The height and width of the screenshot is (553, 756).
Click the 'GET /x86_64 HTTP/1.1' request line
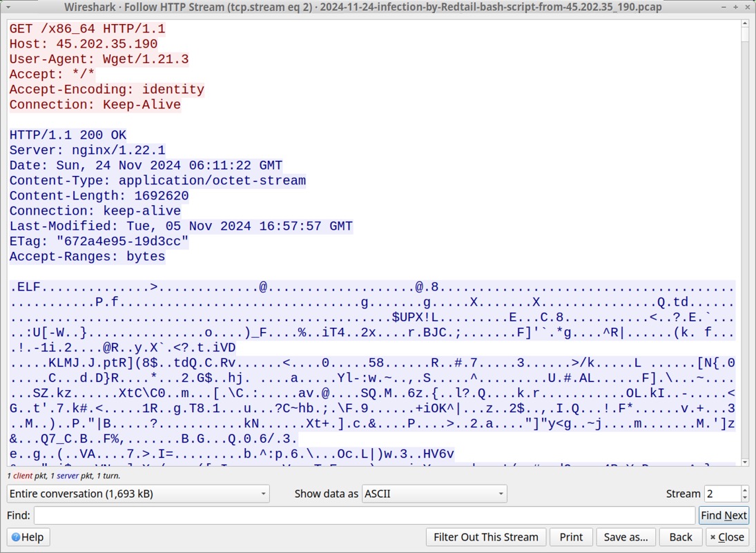(87, 29)
